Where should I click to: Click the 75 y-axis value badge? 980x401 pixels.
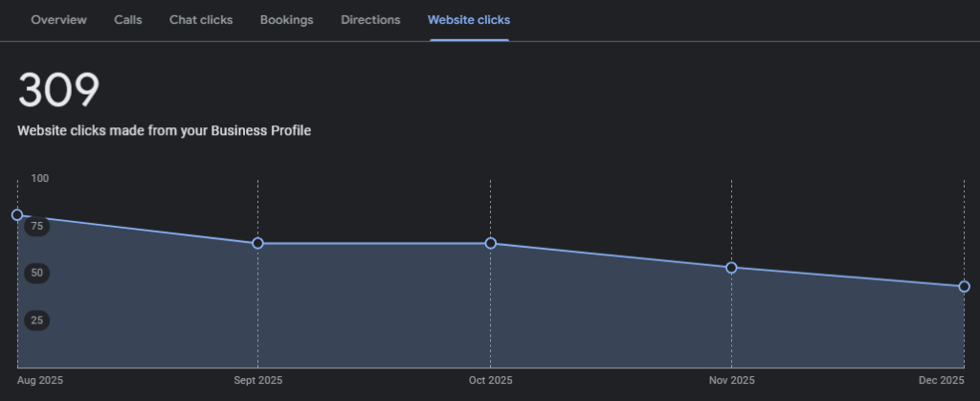click(37, 227)
